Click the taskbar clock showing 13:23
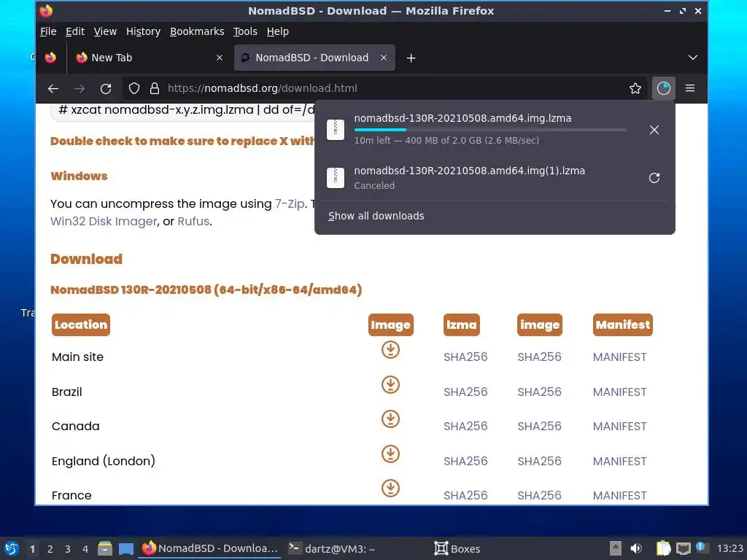Image resolution: width=747 pixels, height=560 pixels. pyautogui.click(x=729, y=548)
